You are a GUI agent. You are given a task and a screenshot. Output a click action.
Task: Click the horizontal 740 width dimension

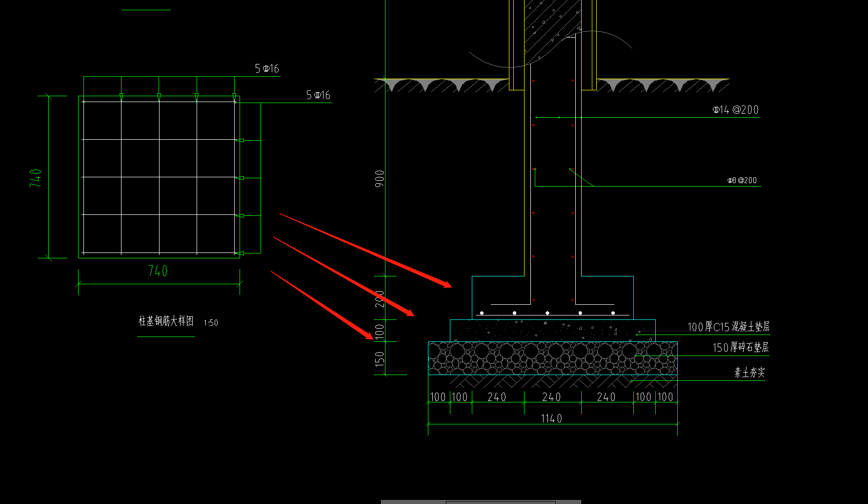[x=158, y=271]
